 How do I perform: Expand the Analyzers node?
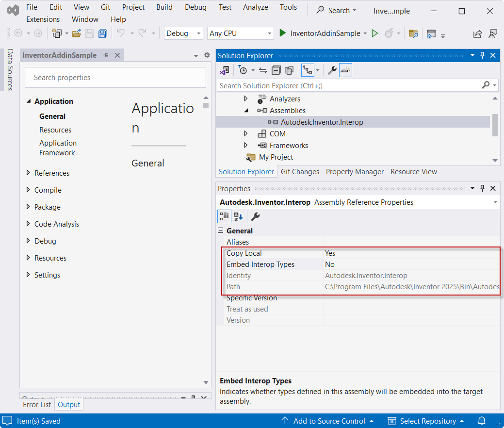click(245, 99)
